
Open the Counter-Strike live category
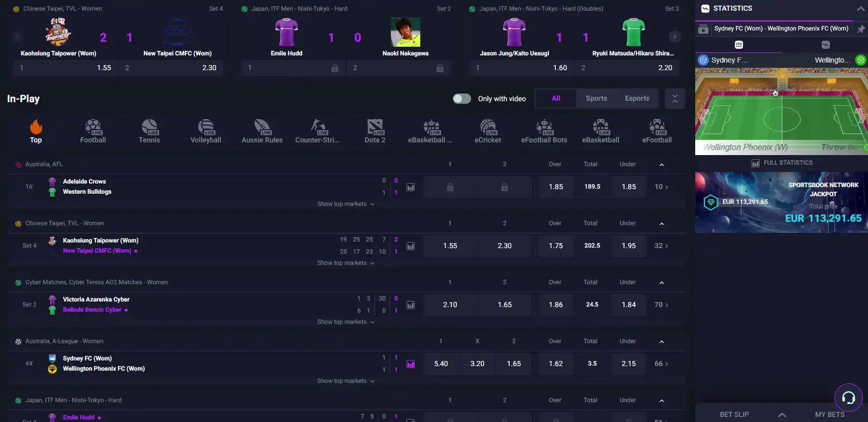[x=317, y=131]
